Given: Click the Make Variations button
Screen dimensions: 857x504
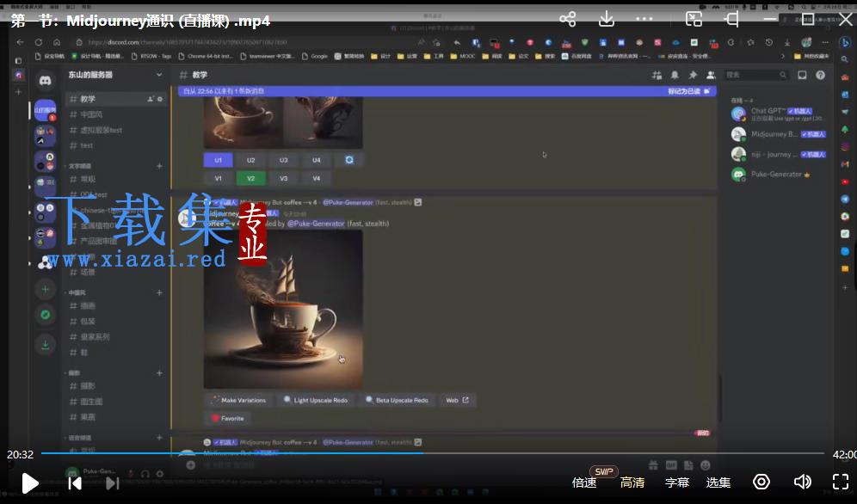Looking at the screenshot, I should (239, 400).
